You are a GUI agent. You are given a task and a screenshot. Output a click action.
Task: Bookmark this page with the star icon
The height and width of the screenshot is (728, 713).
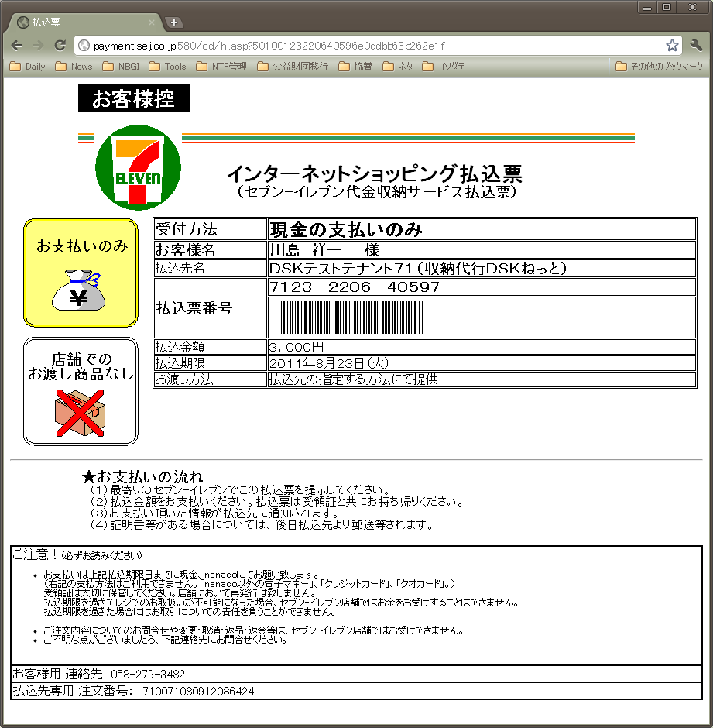tap(672, 46)
